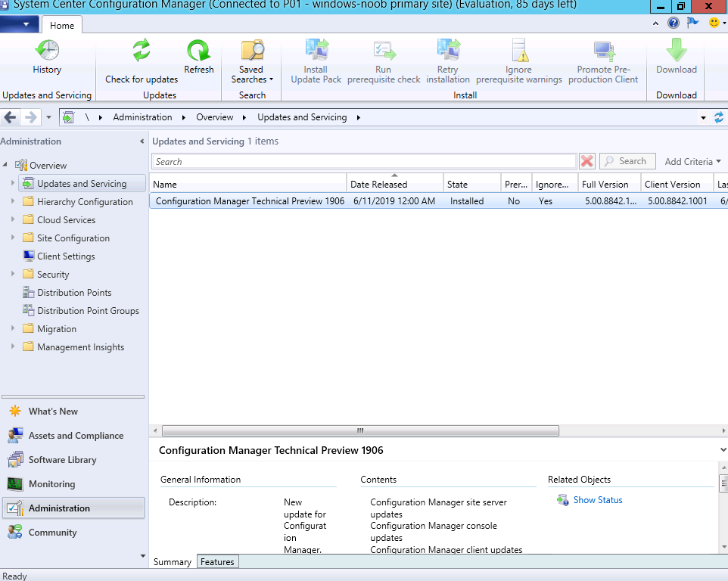
Task: Sort by Date Released column
Action: point(394,185)
